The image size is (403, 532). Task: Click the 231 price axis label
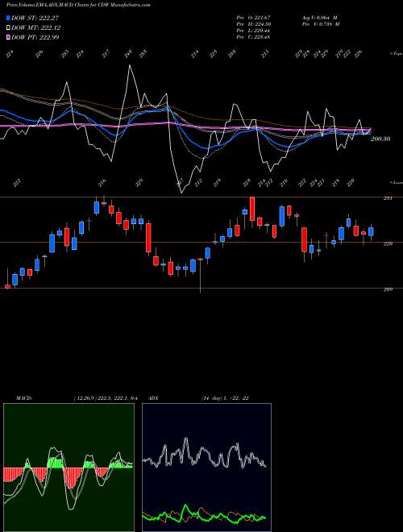pyautogui.click(x=388, y=197)
